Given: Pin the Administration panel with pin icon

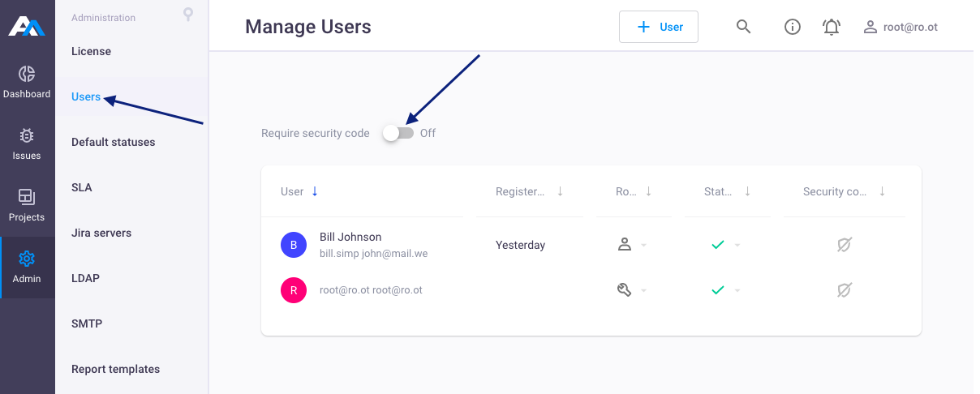Looking at the screenshot, I should 188,15.
